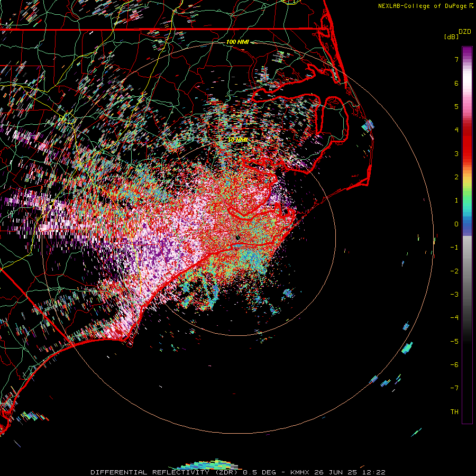Click the -6 dB legend value
The image size is (476, 476).
click(x=454, y=365)
